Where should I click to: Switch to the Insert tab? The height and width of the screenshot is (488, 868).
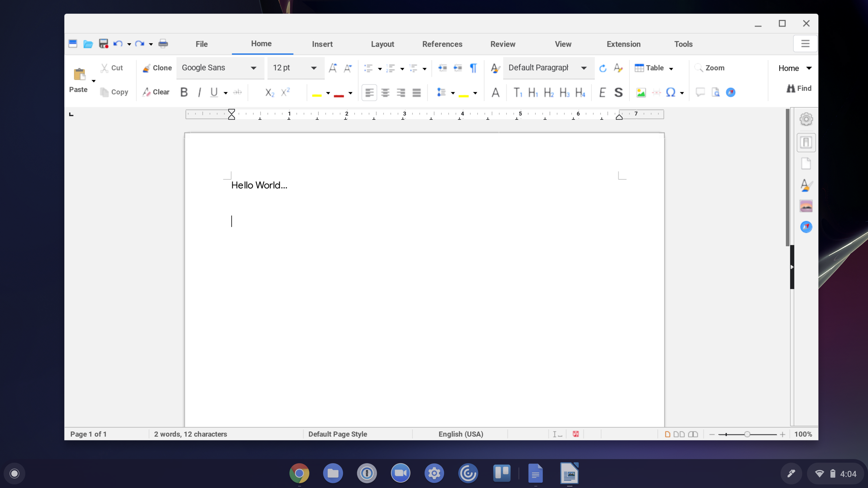(322, 44)
